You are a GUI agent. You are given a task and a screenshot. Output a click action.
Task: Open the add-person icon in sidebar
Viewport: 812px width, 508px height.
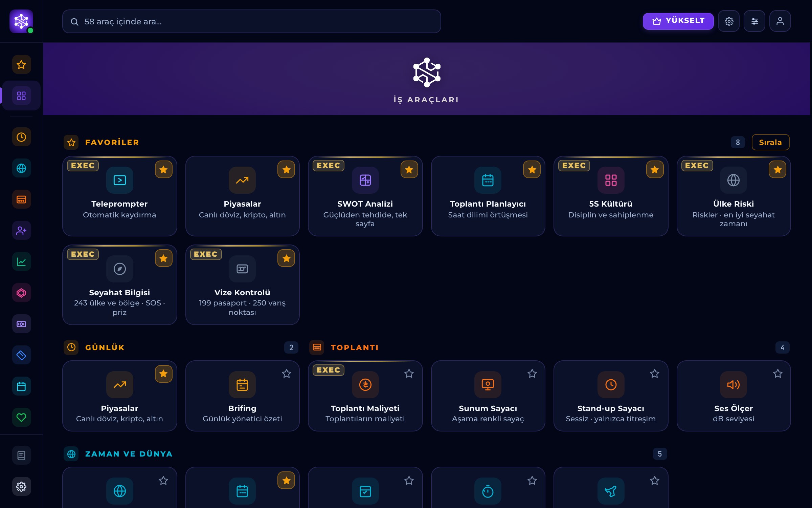(21, 231)
